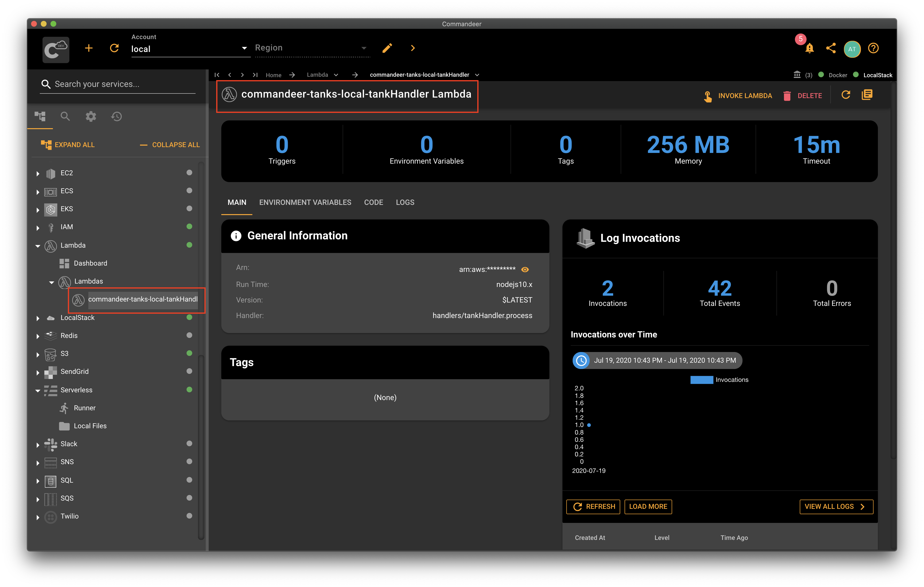The height and width of the screenshot is (587, 924).
Task: Expand the IAM tree node
Action: [38, 228]
